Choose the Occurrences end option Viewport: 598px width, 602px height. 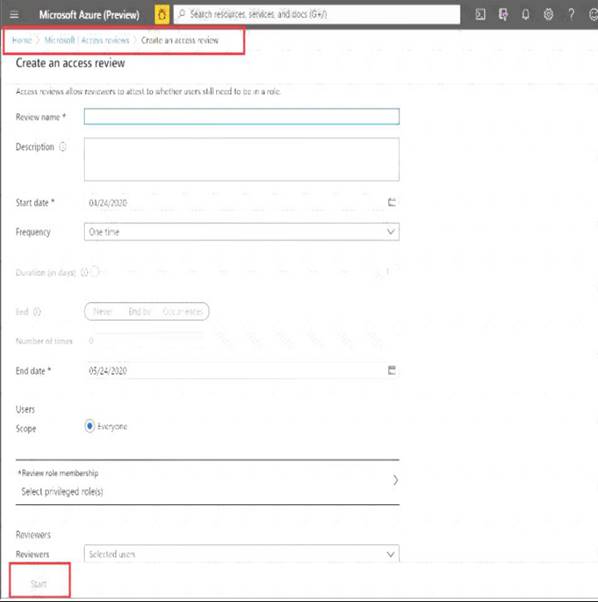[x=183, y=311]
